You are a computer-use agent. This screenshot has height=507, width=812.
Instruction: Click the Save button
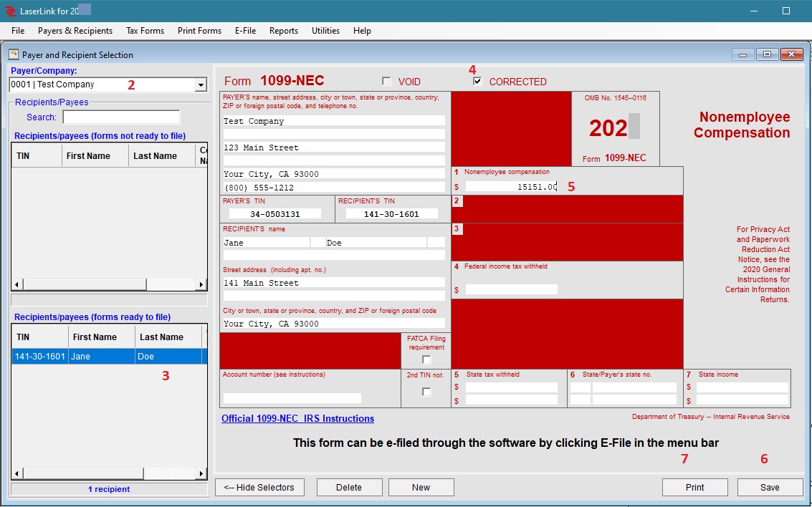point(770,488)
